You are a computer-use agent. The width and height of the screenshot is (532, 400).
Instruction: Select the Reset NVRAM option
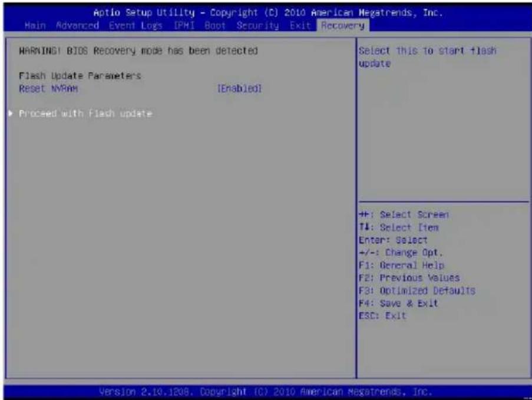pyautogui.click(x=48, y=89)
